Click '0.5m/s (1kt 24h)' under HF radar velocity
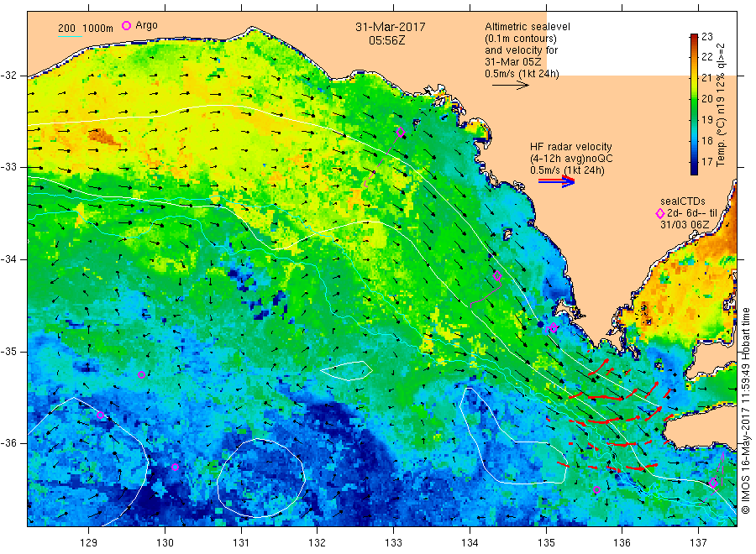The height and width of the screenshot is (554, 756). click(x=567, y=170)
